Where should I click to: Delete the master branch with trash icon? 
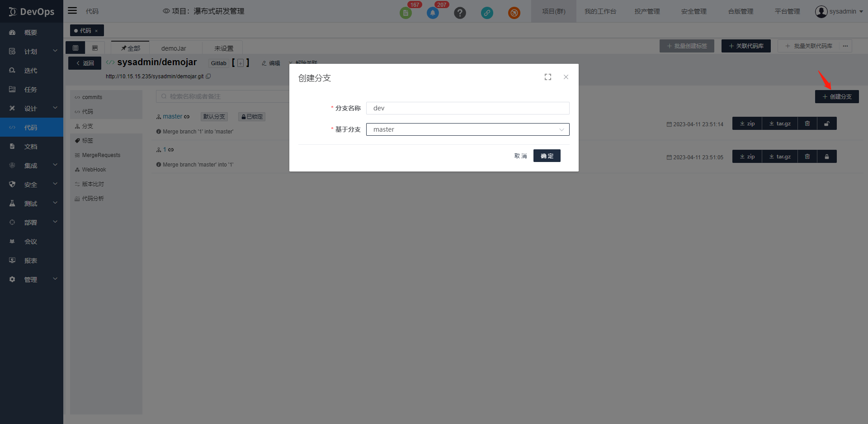pos(807,124)
